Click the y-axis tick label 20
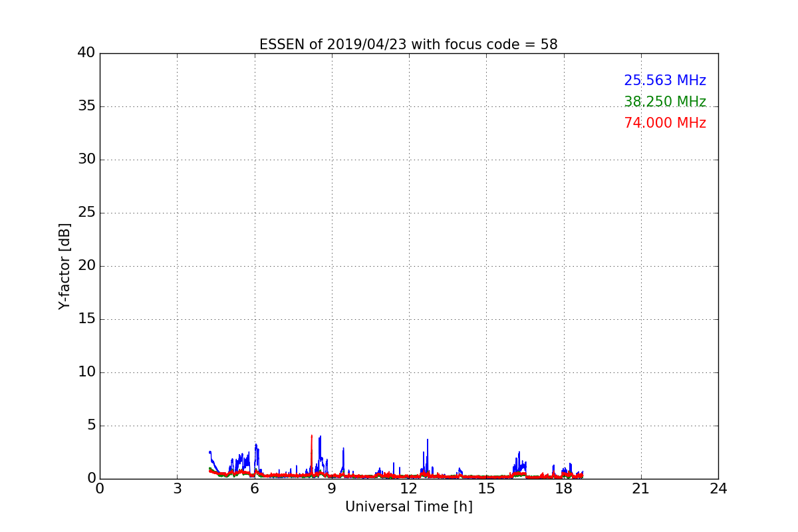 (86, 266)
